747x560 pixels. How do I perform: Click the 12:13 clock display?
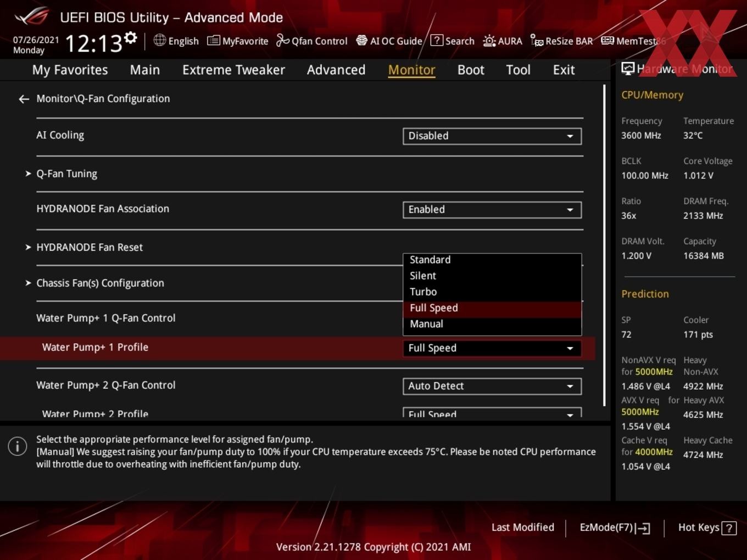[x=93, y=43]
